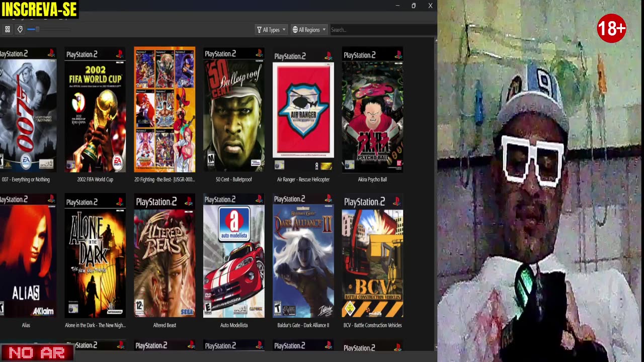Toggle game title labels with the tag icon
Viewport: 644px width, 362px height.
pos(20,30)
